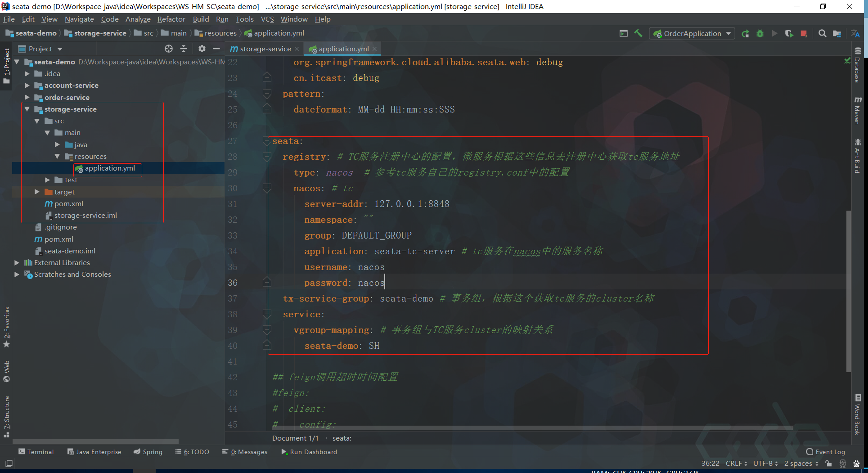Screen dimensions: 868x473
Task: Click the locate target icon in the Project panel
Action: click(169, 49)
